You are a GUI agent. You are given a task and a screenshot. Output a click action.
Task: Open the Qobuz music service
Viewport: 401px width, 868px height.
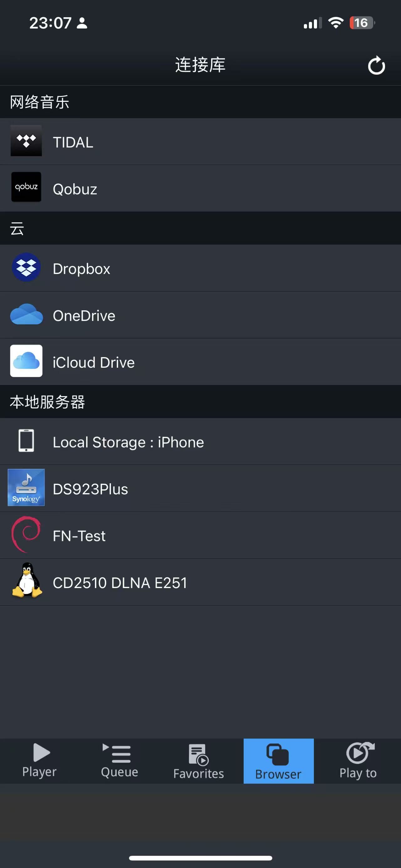click(x=75, y=189)
